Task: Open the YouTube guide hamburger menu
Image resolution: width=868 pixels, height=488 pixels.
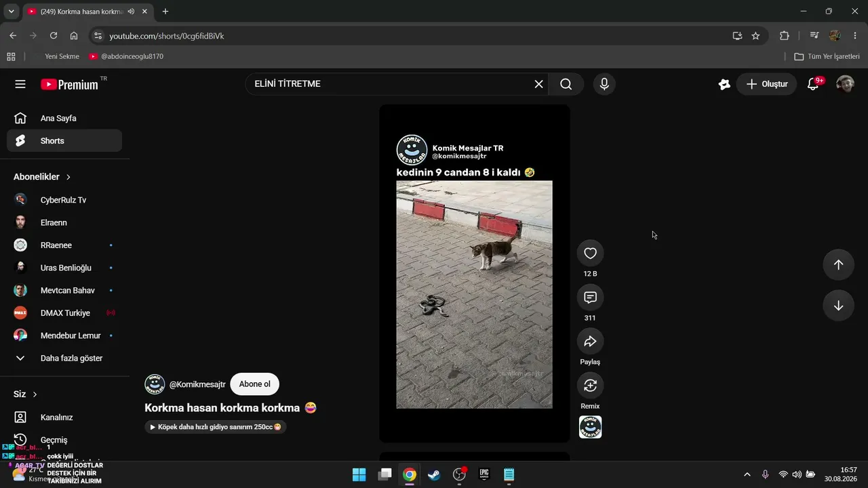Action: [x=20, y=84]
